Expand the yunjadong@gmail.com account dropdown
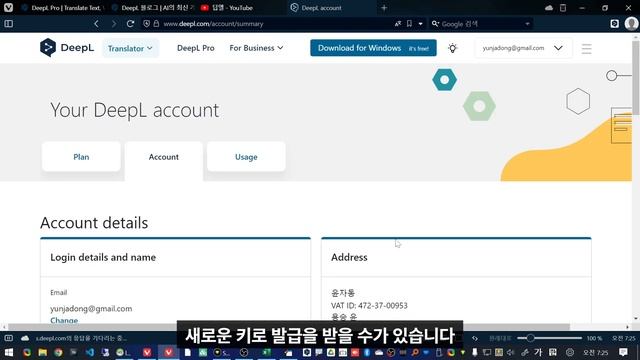 pos(523,48)
